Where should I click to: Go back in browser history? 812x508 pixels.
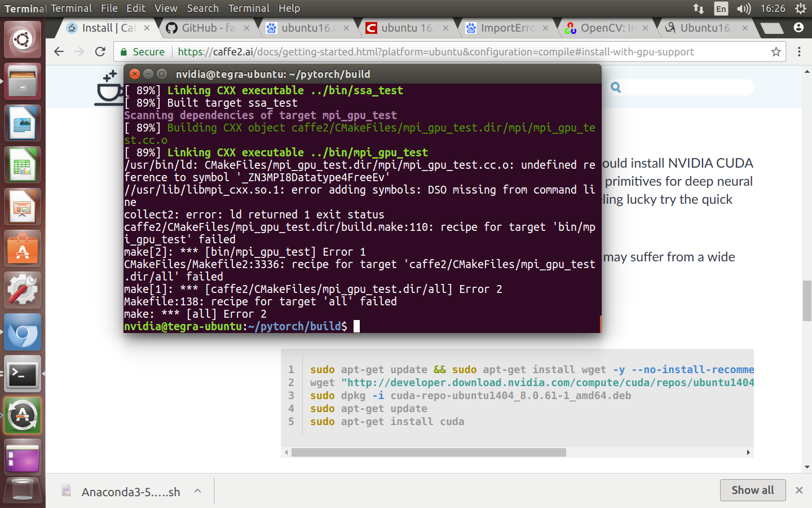click(x=59, y=52)
